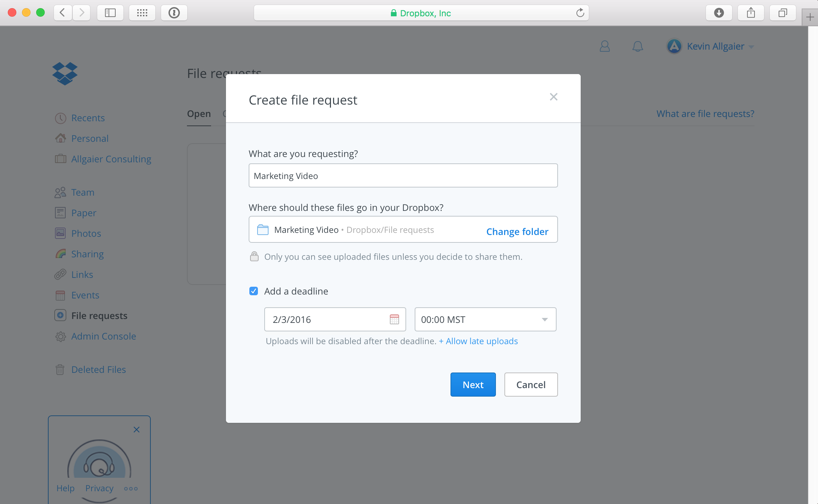The width and height of the screenshot is (818, 504).
Task: Open the contacts person icon in header
Action: pos(605,46)
